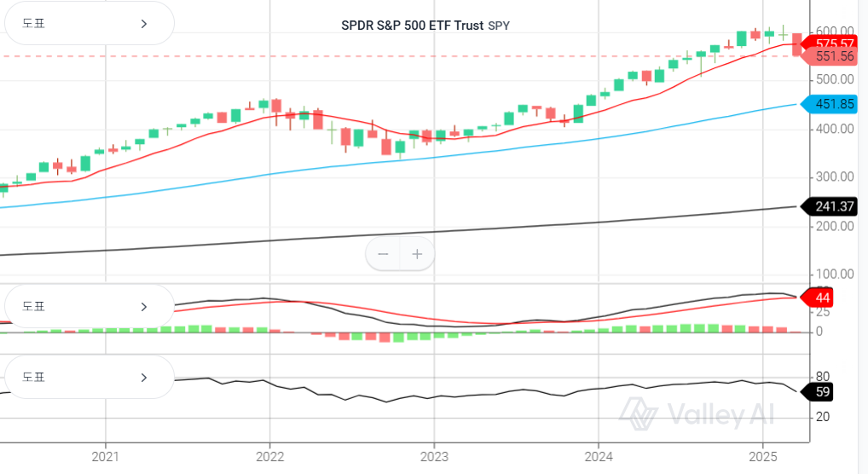Image resolution: width=868 pixels, height=474 pixels.
Task: Select the black 241.37 moving average label
Action: point(830,206)
